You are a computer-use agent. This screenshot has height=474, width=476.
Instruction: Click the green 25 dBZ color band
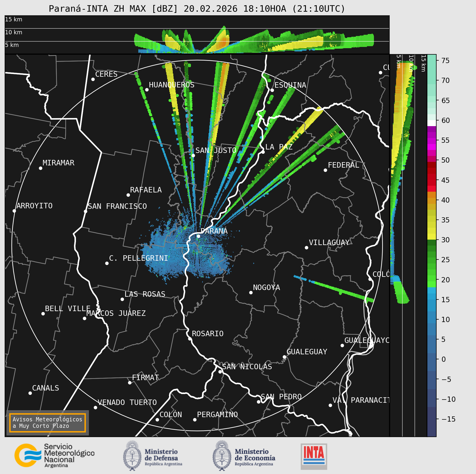(432, 260)
